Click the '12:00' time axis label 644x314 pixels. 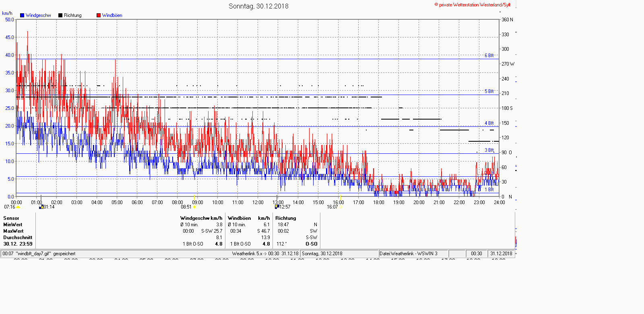258,202
